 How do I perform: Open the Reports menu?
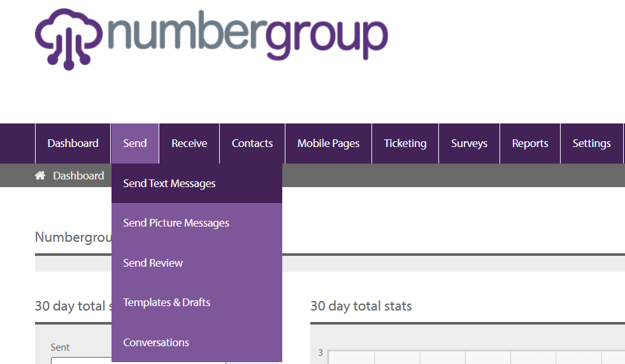tap(529, 143)
